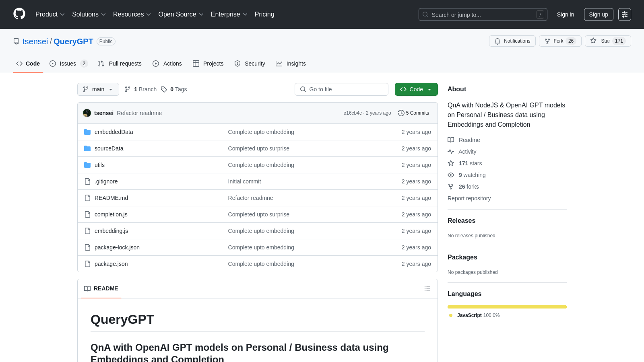Toggle the Notifications bell for this repository

512,41
